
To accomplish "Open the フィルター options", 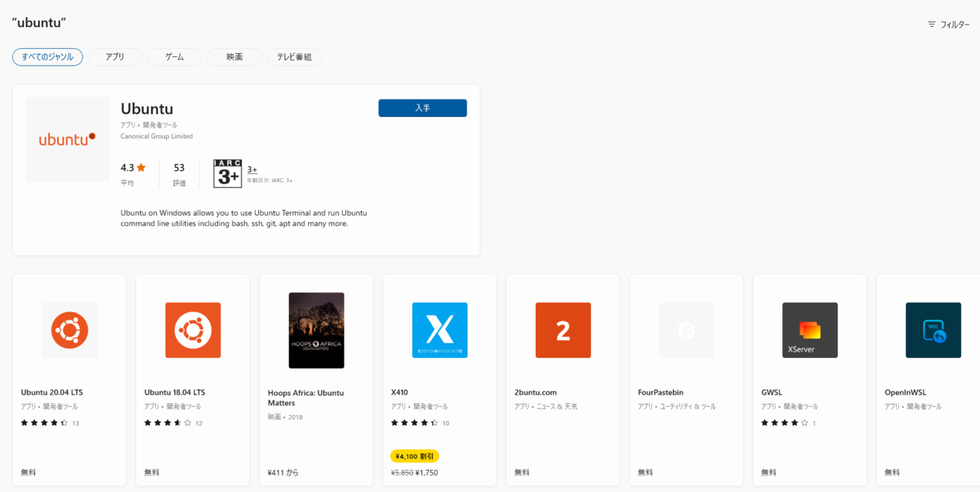I will (948, 25).
